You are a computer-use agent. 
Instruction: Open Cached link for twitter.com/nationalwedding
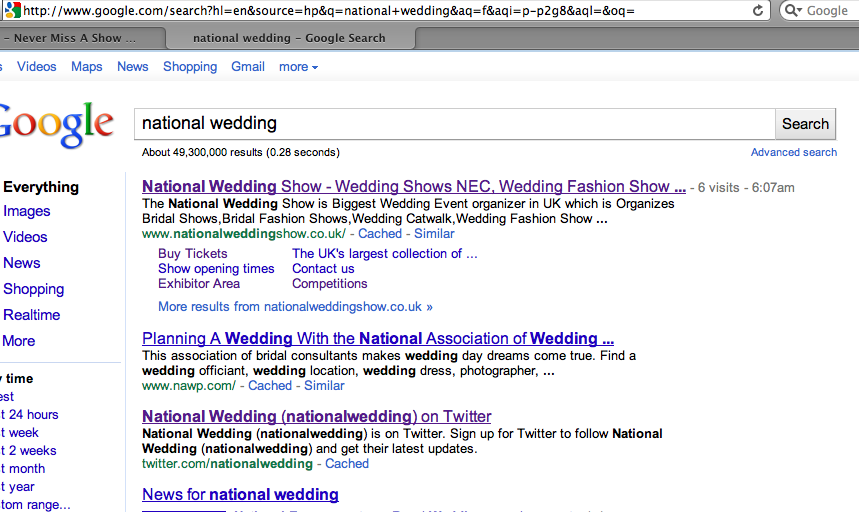tap(347, 464)
